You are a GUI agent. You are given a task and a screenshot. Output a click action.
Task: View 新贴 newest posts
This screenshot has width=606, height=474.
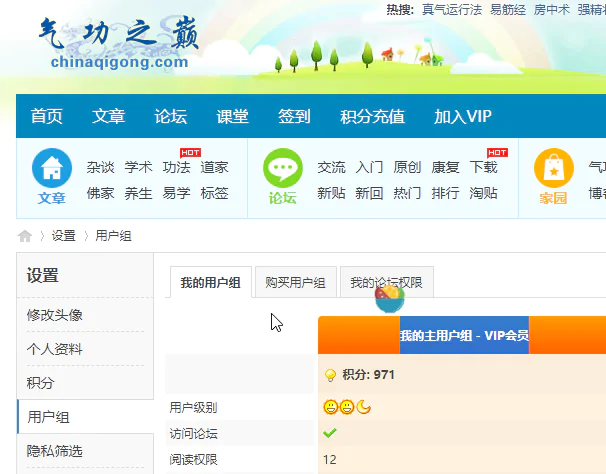pos(331,193)
